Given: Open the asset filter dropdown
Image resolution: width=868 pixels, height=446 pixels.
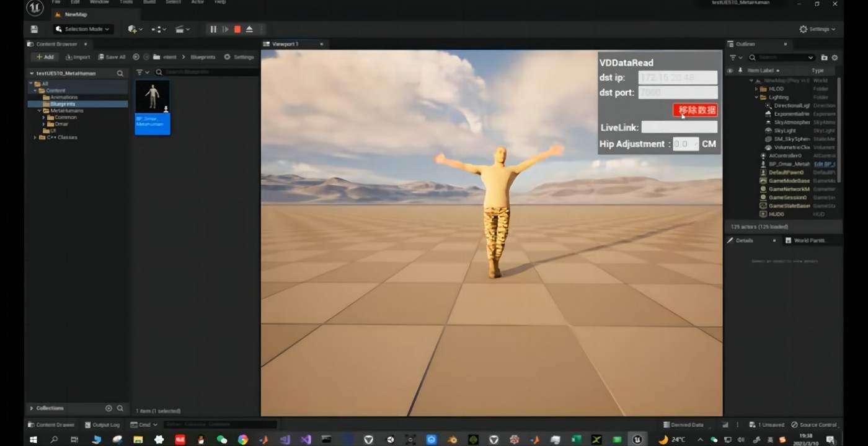Looking at the screenshot, I should [x=143, y=72].
